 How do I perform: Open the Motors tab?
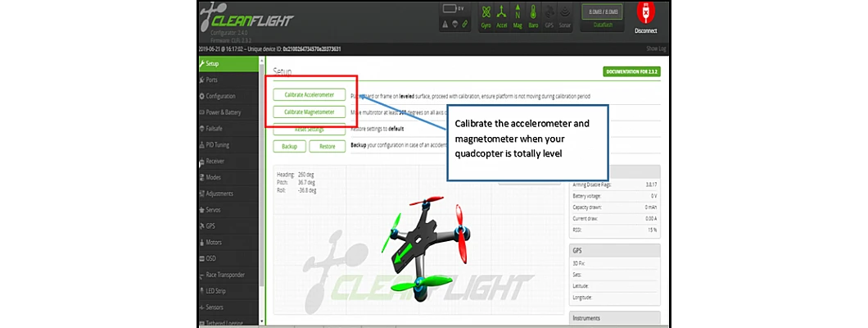(228, 242)
